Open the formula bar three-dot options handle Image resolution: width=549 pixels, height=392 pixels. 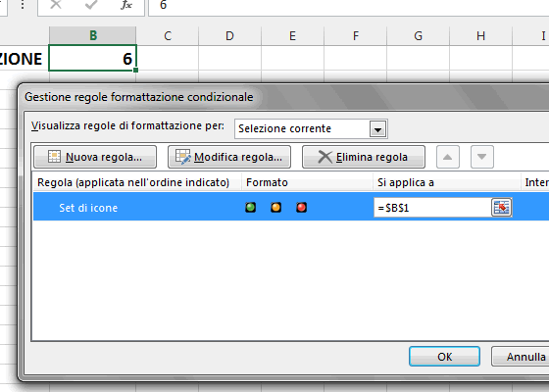point(23,4)
